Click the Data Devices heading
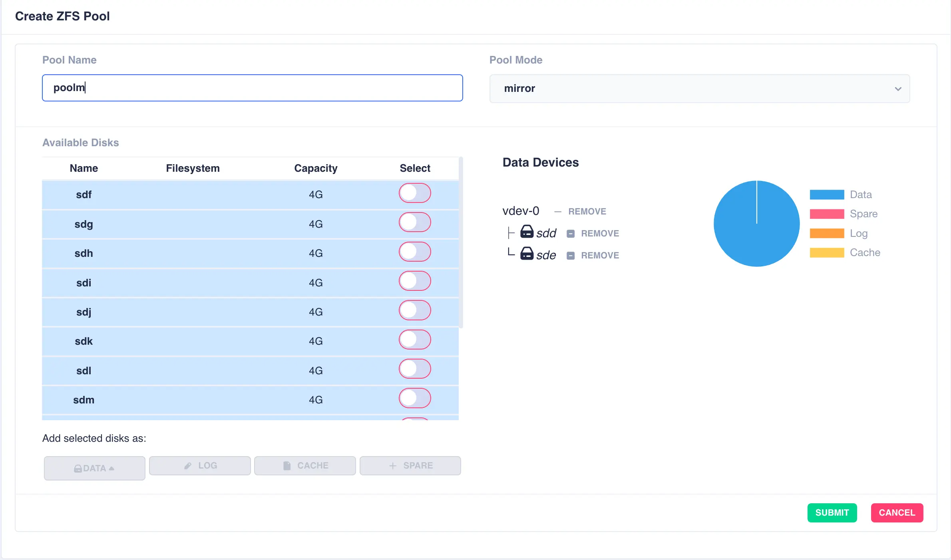 tap(540, 163)
